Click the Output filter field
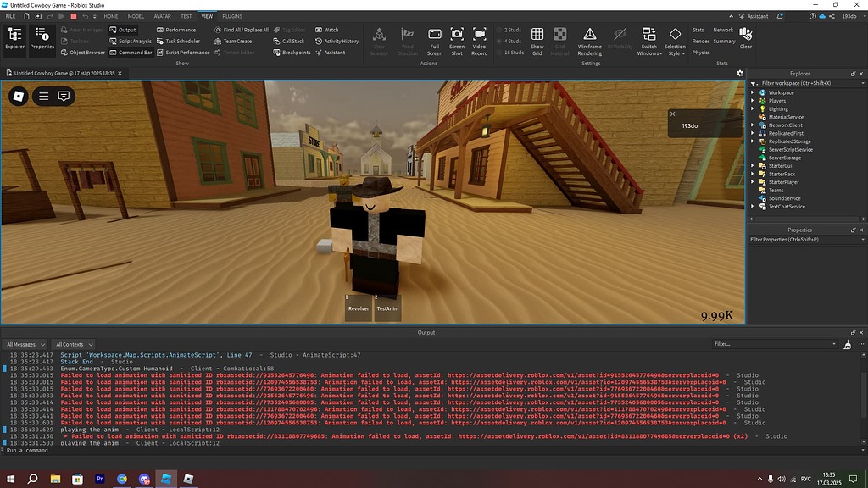This screenshot has width=868, height=488. [771, 343]
